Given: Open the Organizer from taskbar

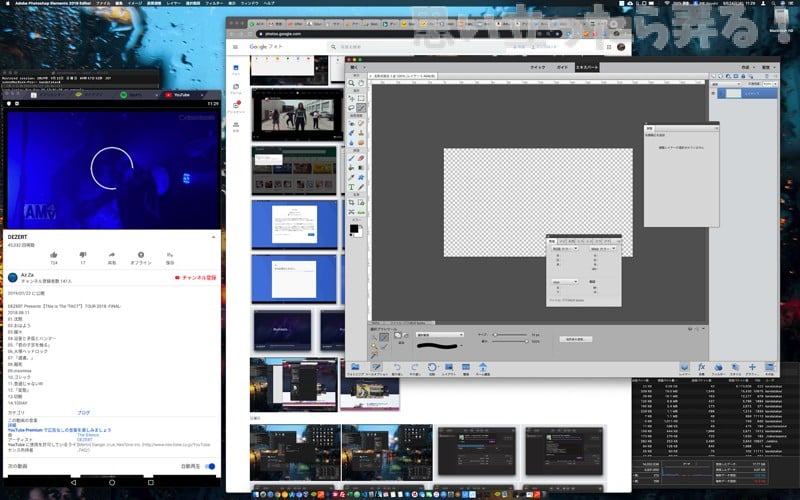Looking at the screenshot, I should 466,369.
